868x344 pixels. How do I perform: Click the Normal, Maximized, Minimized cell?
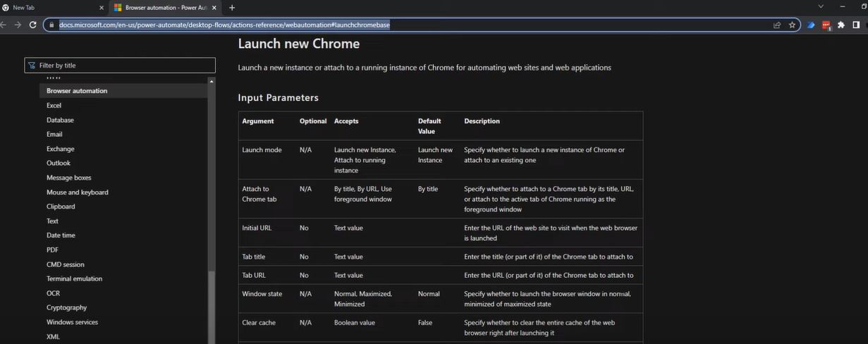[x=363, y=299]
